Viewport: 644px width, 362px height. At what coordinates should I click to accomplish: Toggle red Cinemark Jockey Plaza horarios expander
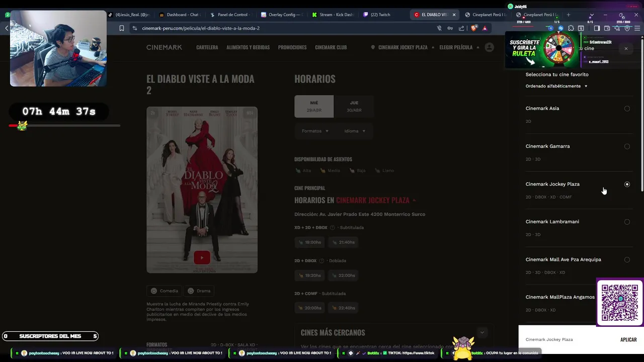[414, 200]
